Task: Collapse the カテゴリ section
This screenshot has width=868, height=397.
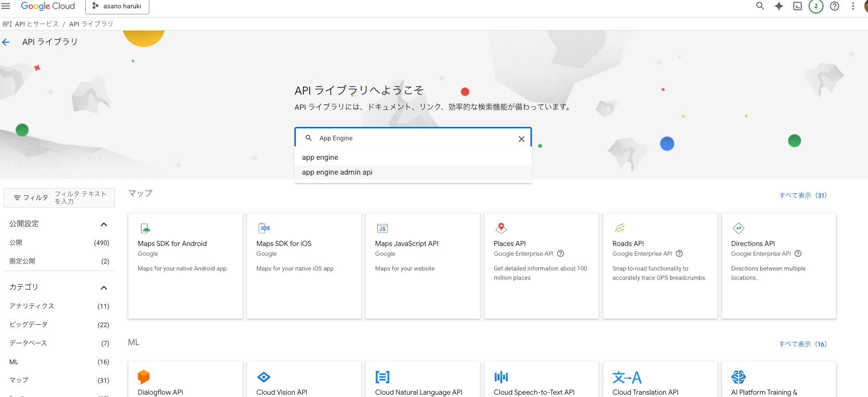Action: tap(104, 288)
